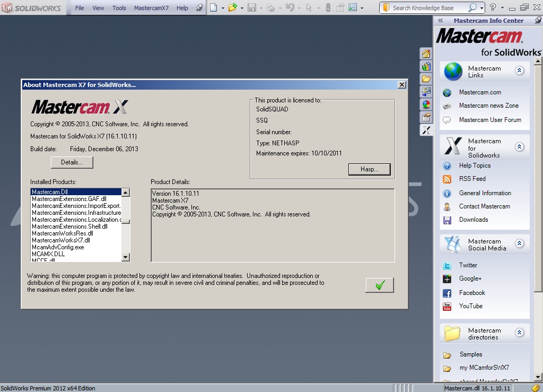This screenshot has width=543, height=392.
Task: Confirm with the green checkmark button
Action: [x=380, y=285]
